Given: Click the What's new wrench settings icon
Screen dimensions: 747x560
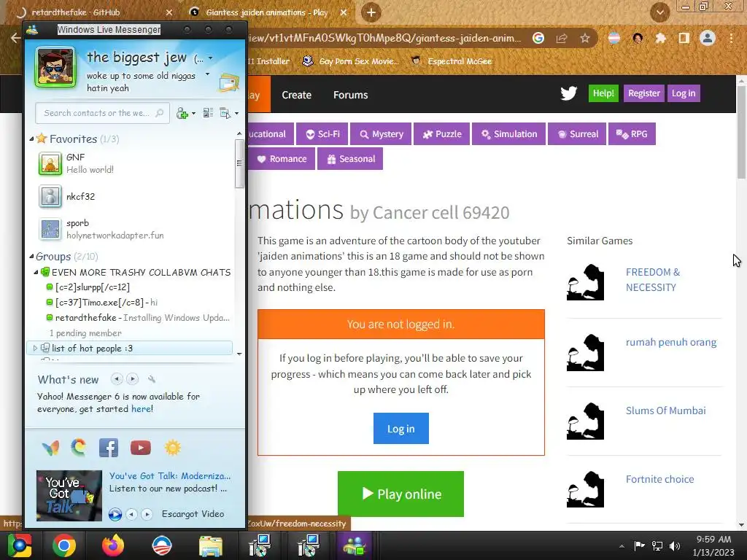Looking at the screenshot, I should tap(152, 379).
